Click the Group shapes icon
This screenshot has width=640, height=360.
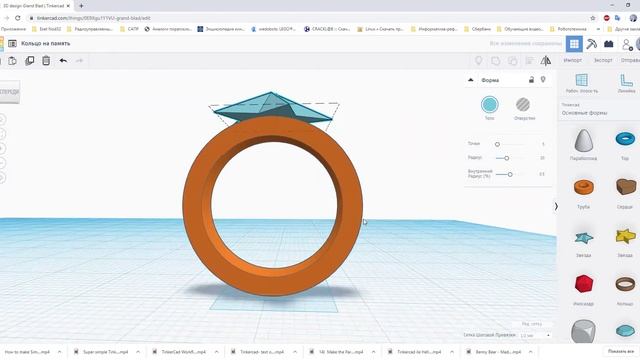click(x=496, y=61)
